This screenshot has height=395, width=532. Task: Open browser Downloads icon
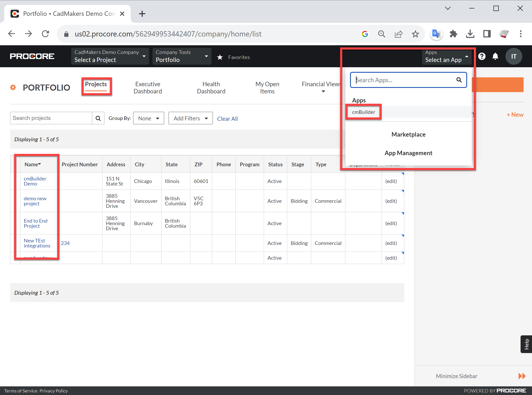point(470,34)
